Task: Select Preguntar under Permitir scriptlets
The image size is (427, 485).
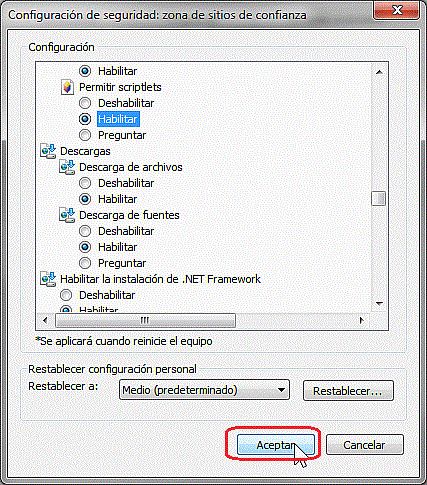Action: tap(85, 135)
